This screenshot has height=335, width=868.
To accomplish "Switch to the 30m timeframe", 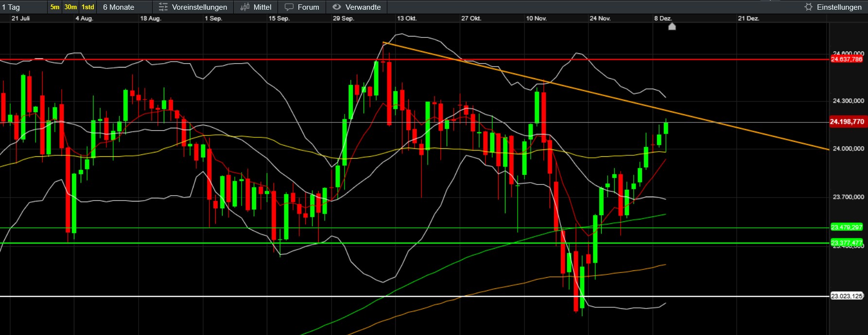I will point(70,7).
